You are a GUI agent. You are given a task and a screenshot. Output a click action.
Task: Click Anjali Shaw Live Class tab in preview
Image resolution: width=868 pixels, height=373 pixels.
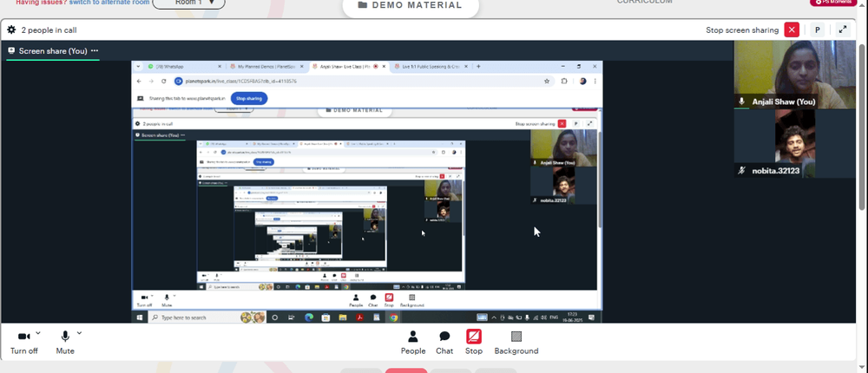(348, 67)
